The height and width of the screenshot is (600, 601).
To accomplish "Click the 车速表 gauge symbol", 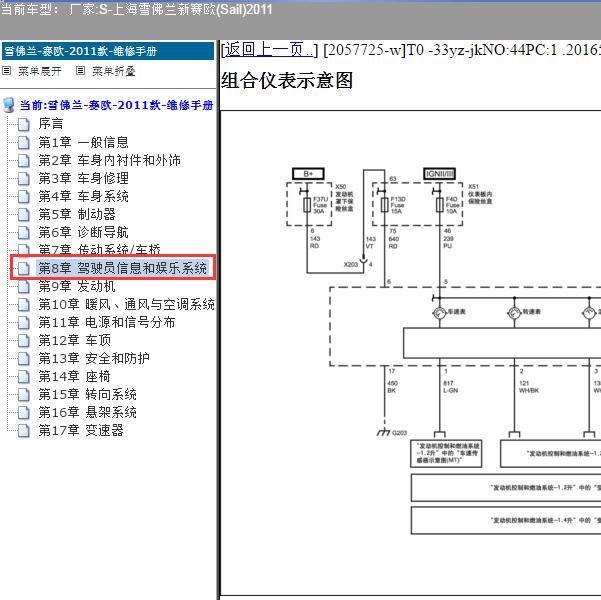I will pyautogui.click(x=439, y=313).
